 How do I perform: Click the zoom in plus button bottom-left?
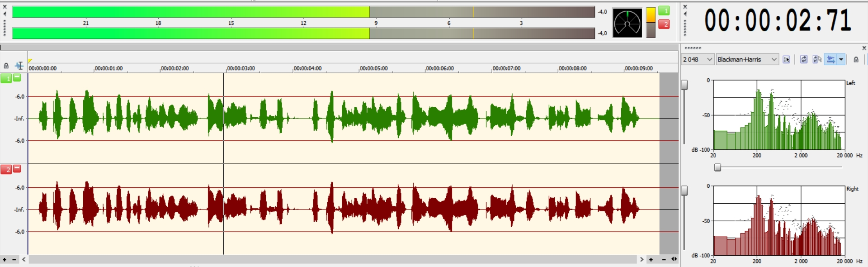coord(5,260)
